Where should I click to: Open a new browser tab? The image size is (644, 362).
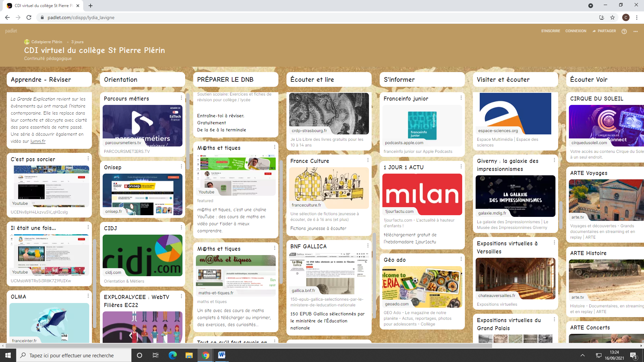(x=91, y=6)
